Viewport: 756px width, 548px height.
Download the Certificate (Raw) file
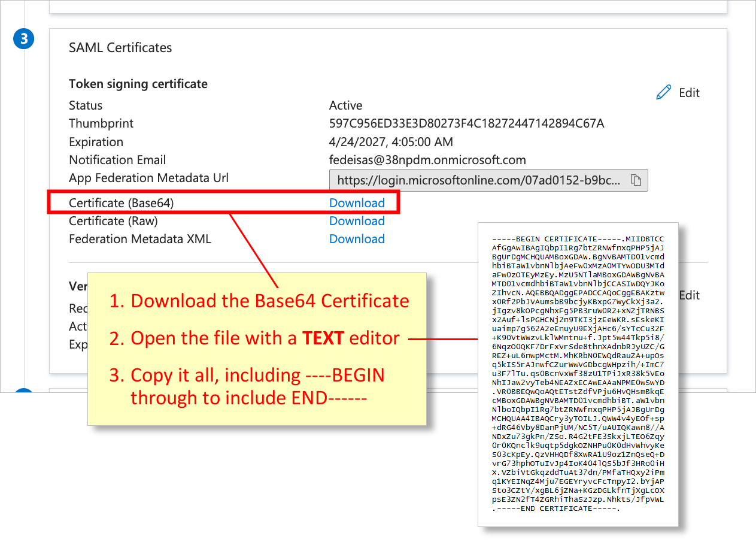pos(357,221)
